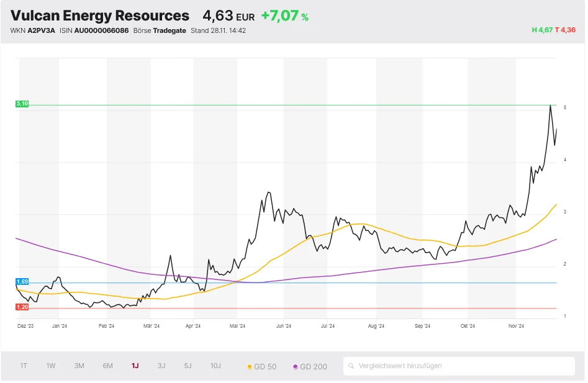This screenshot has width=588, height=383.
Task: Select the 6M time range
Action: [x=107, y=366]
